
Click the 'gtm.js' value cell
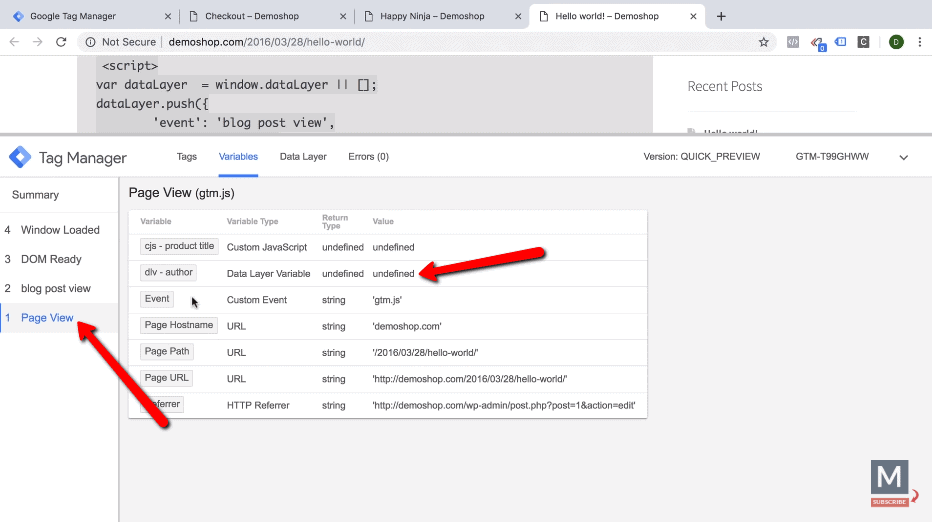387,300
